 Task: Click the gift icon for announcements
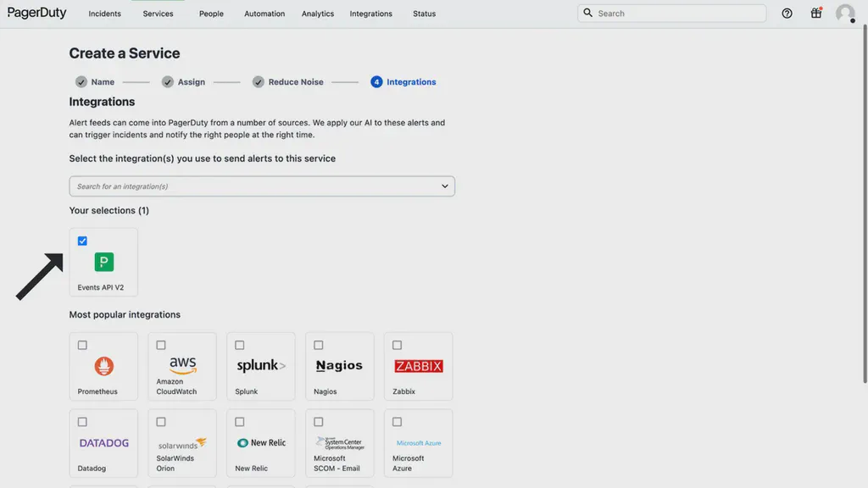(815, 13)
